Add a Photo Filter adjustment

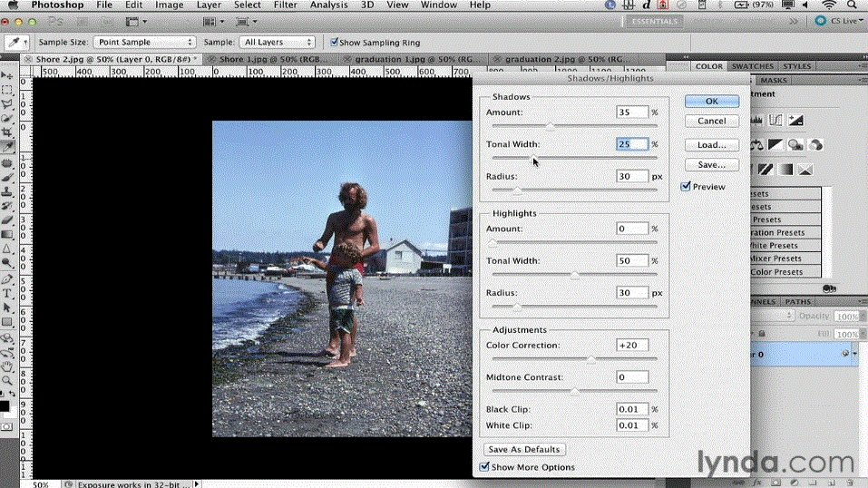(795, 145)
